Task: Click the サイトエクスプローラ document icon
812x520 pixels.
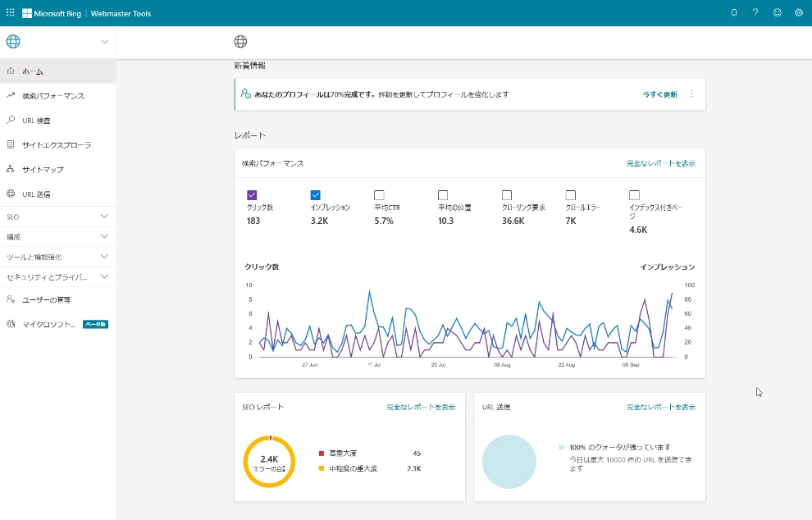Action: coord(11,144)
